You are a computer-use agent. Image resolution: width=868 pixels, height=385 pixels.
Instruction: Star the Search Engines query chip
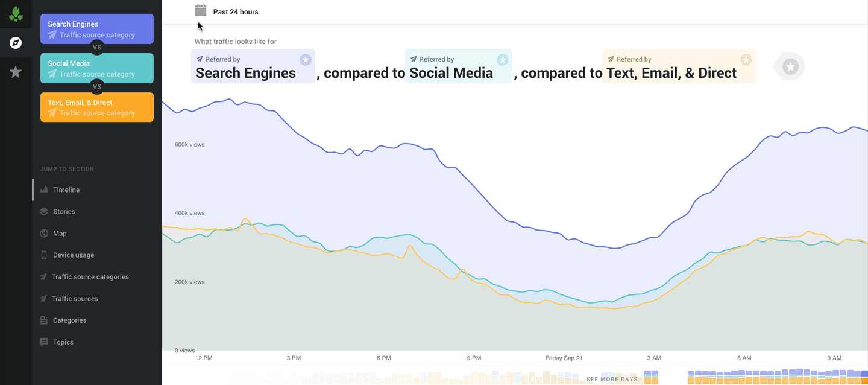click(x=305, y=59)
